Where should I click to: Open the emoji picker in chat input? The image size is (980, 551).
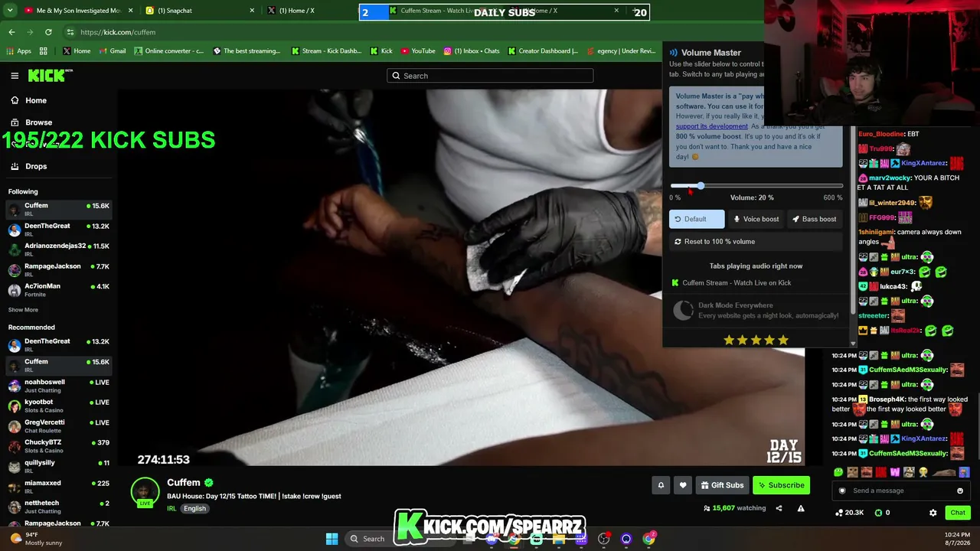point(960,491)
